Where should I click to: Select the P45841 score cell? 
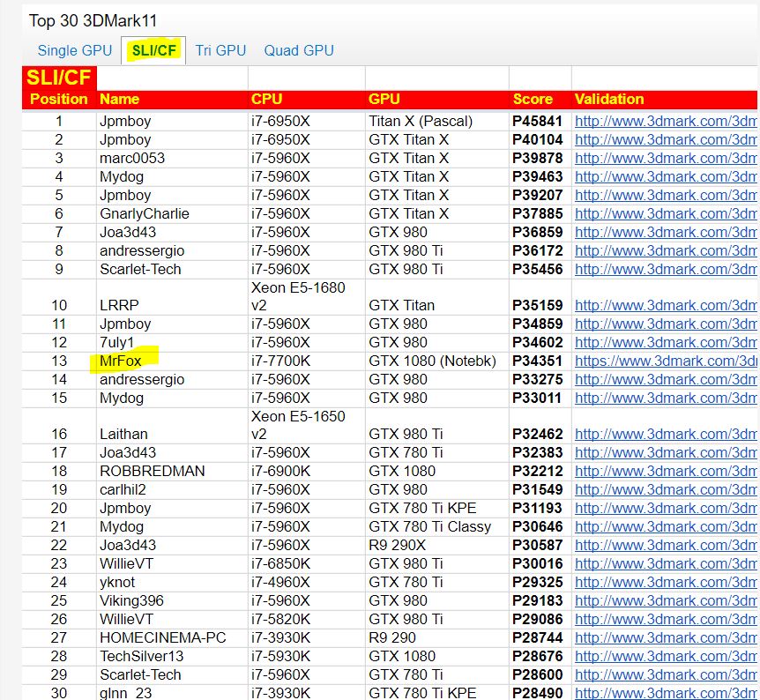(x=540, y=121)
